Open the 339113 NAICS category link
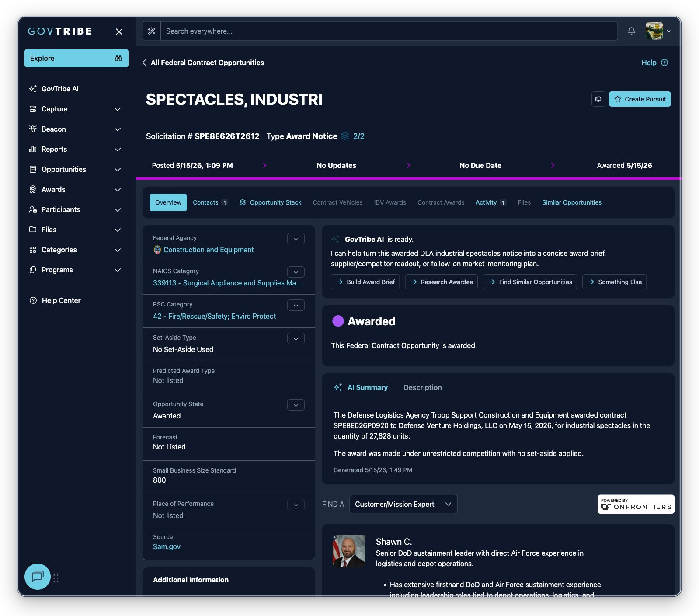699x616 pixels. pyautogui.click(x=227, y=283)
